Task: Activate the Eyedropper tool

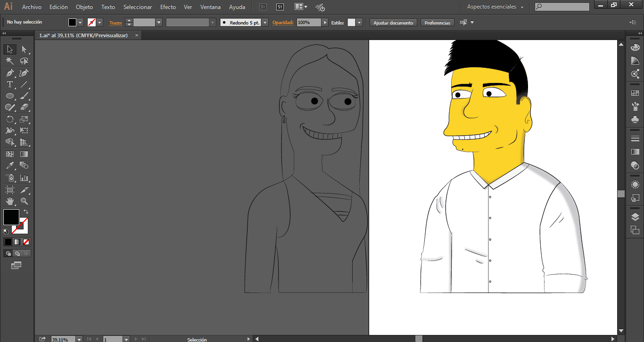Action: (x=9, y=166)
